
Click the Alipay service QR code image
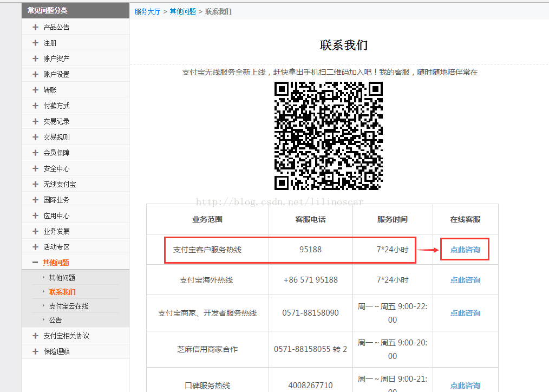click(x=329, y=136)
